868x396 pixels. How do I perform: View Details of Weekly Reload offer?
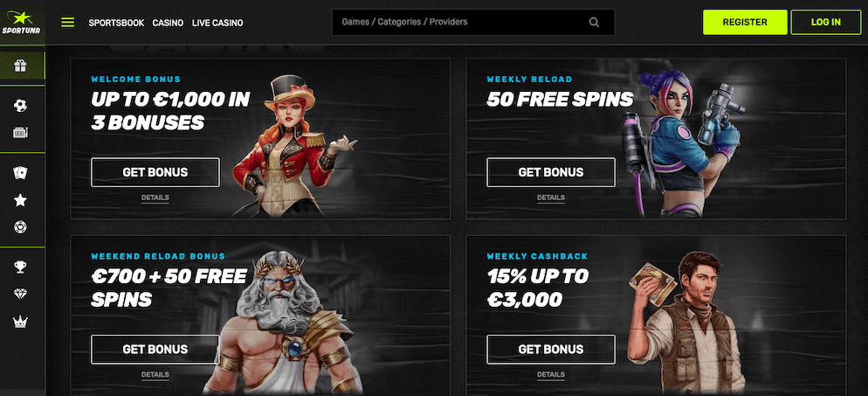551,198
